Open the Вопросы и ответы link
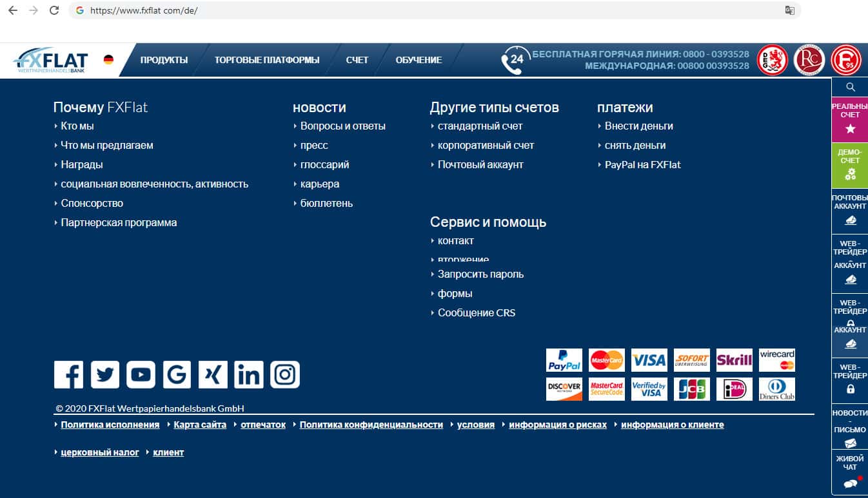 click(343, 126)
